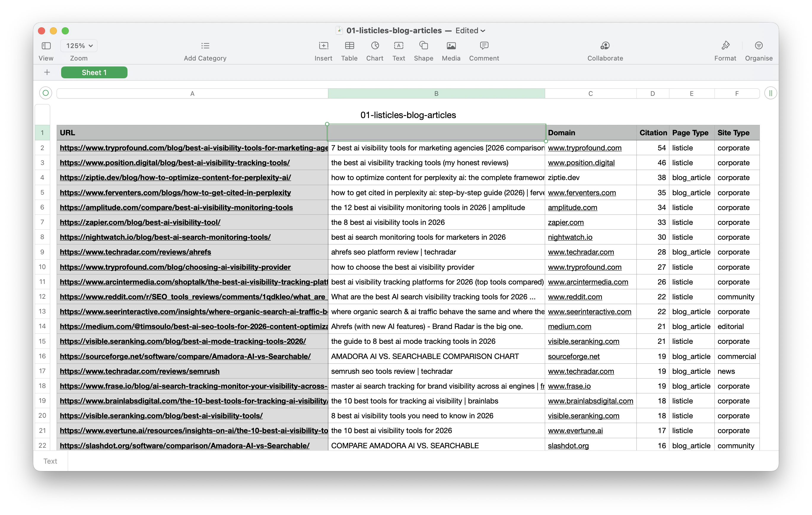The image size is (812, 515).
Task: Click the sourceforge.net domain link
Action: pyautogui.click(x=574, y=357)
